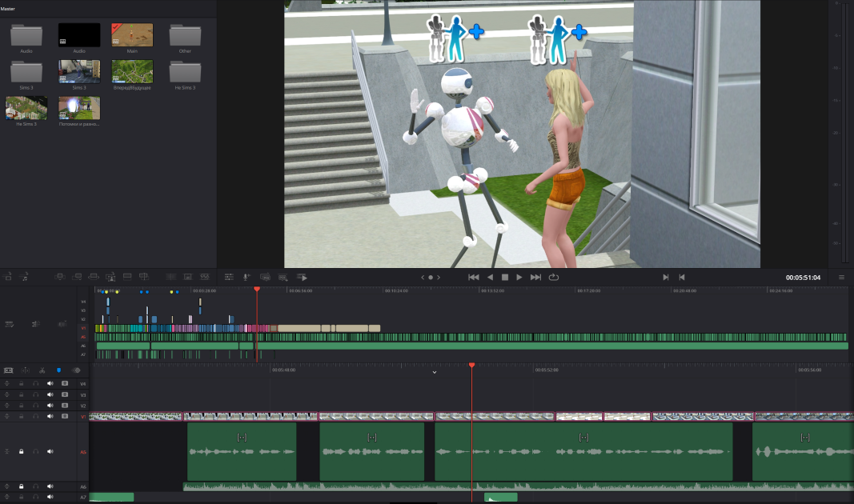Click the upper timeline red playhead handle

coord(257,290)
